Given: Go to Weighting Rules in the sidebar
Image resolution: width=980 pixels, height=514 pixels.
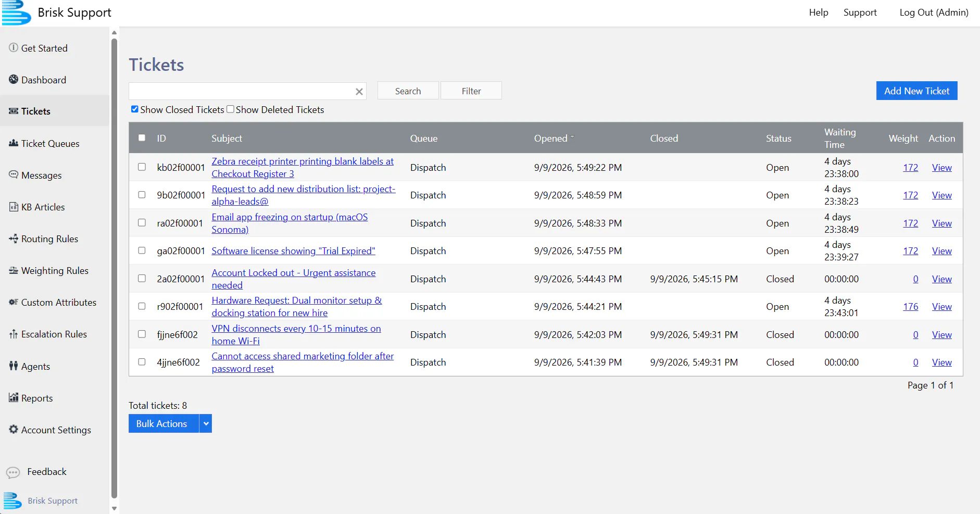Looking at the screenshot, I should pos(55,271).
